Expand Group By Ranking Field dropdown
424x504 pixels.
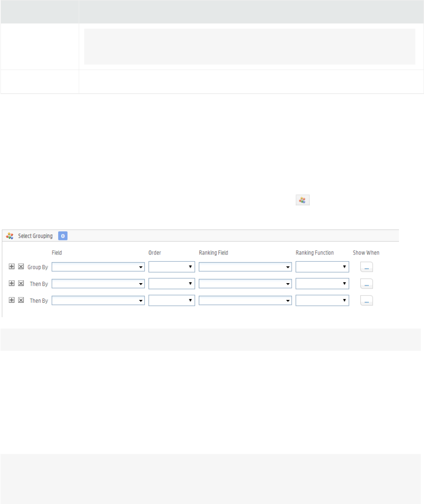pos(245,267)
